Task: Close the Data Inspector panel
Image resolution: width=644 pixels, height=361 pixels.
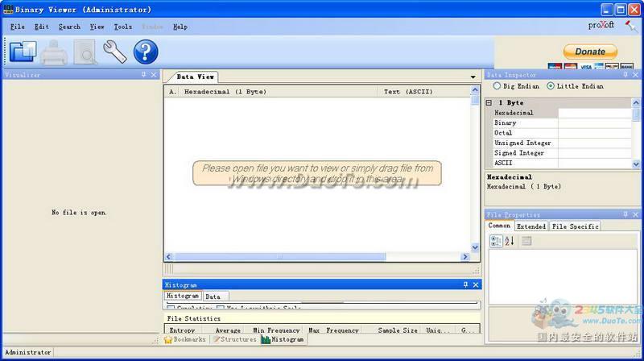Action: point(637,75)
